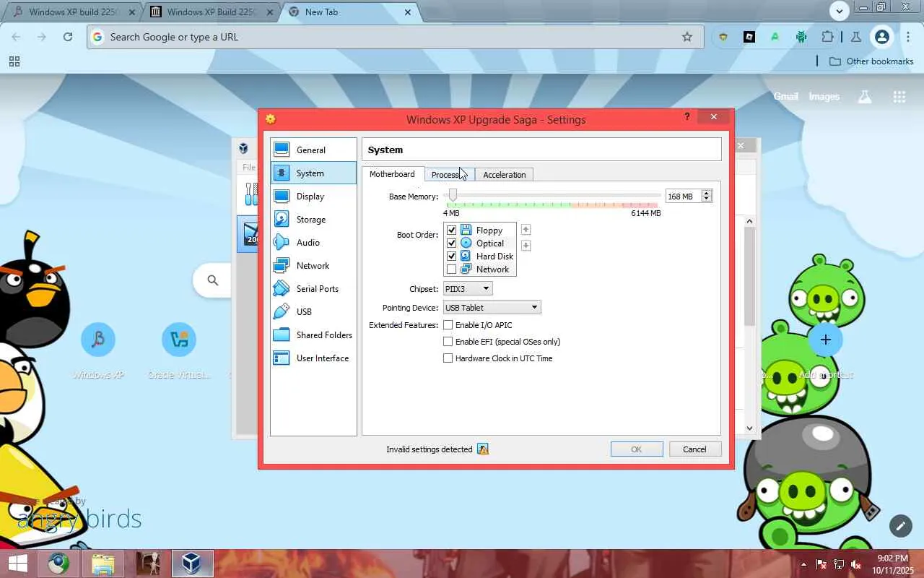Viewport: 924px width, 578px height.
Task: Open the Gmail link
Action: 785,97
